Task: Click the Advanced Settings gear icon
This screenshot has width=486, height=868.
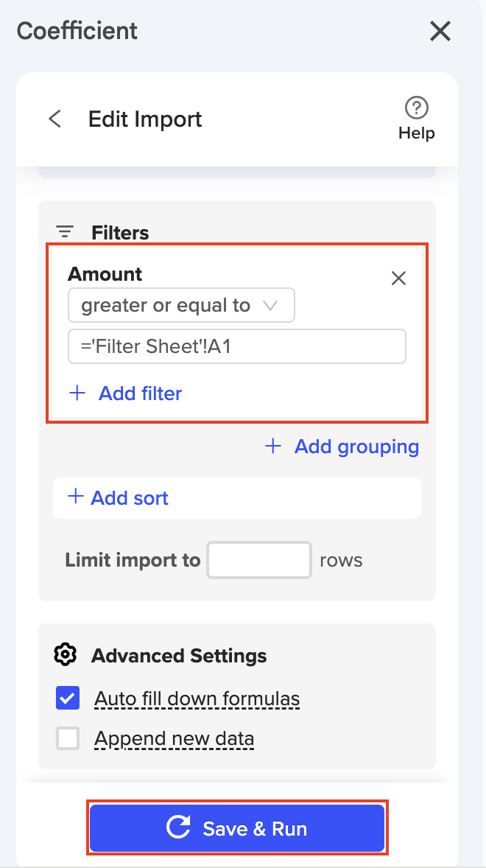Action: pyautogui.click(x=66, y=654)
